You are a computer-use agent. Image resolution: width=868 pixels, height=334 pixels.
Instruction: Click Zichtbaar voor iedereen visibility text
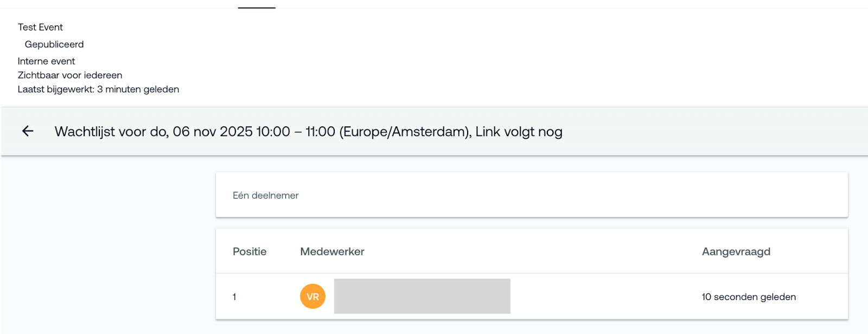click(70, 75)
